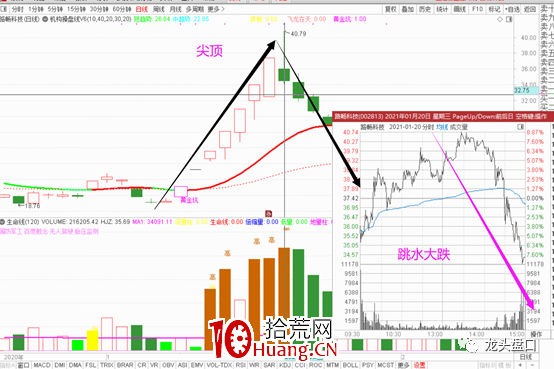Open 设置 indicator settings
This screenshot has height=369, width=554.
coord(419,365)
